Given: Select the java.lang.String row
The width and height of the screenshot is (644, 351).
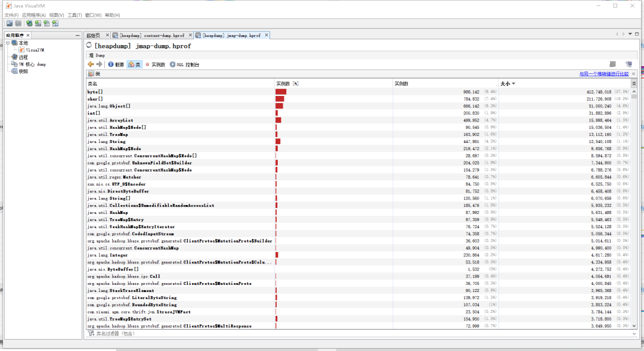Looking at the screenshot, I should coord(358,142).
